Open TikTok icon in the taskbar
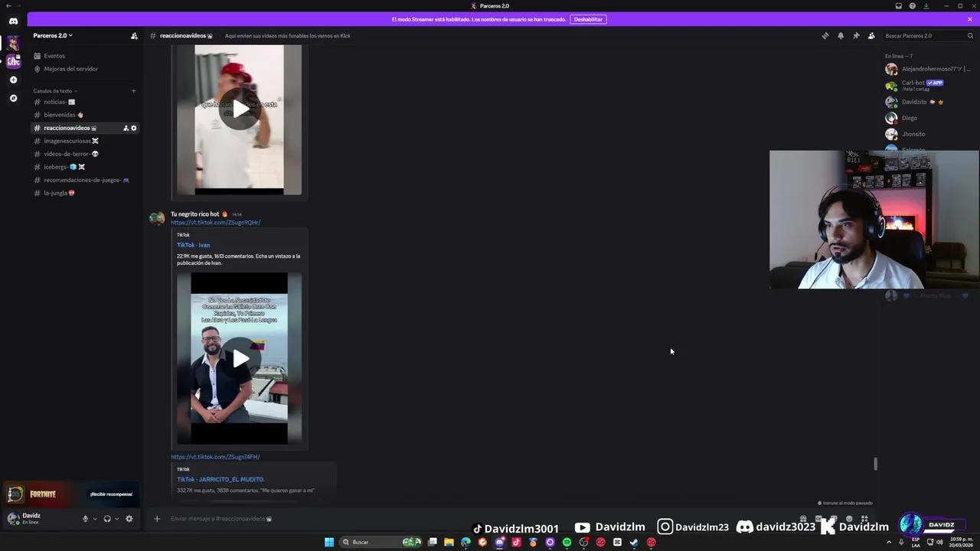 pos(516,542)
